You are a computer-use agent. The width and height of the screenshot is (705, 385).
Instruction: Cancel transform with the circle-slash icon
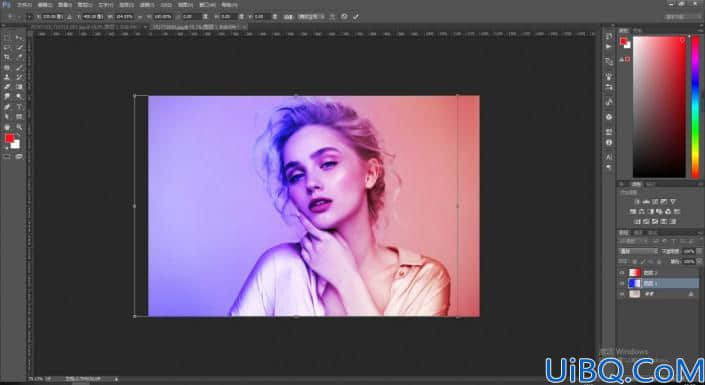point(344,17)
